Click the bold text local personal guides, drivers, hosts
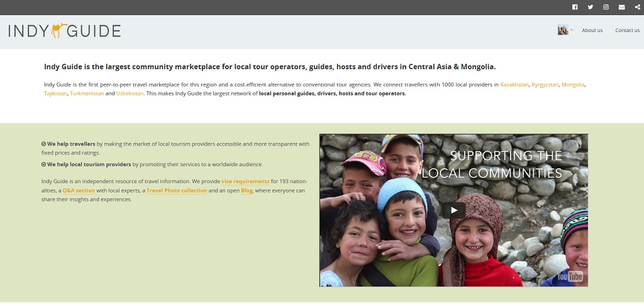 coord(332,93)
